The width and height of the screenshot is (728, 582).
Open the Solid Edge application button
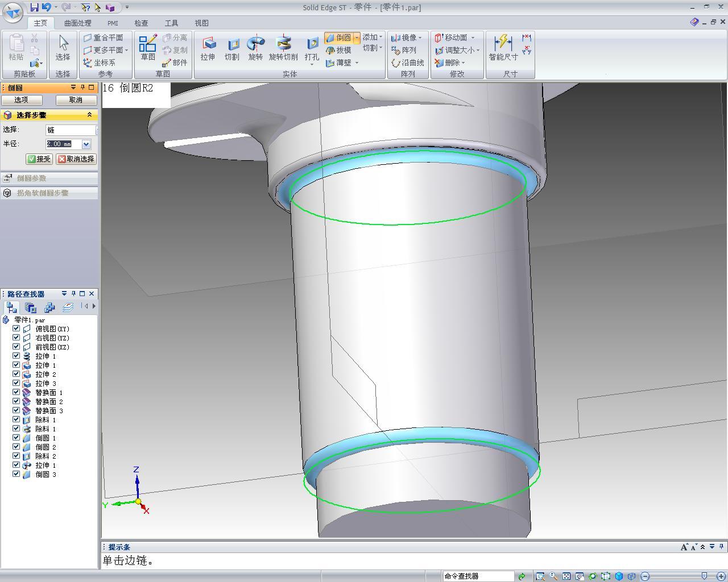point(13,13)
